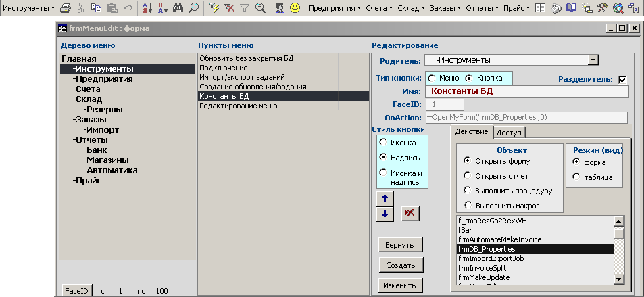Click the Copy icon in the toolbar
The width and height of the screenshot is (644, 297).
96,8
